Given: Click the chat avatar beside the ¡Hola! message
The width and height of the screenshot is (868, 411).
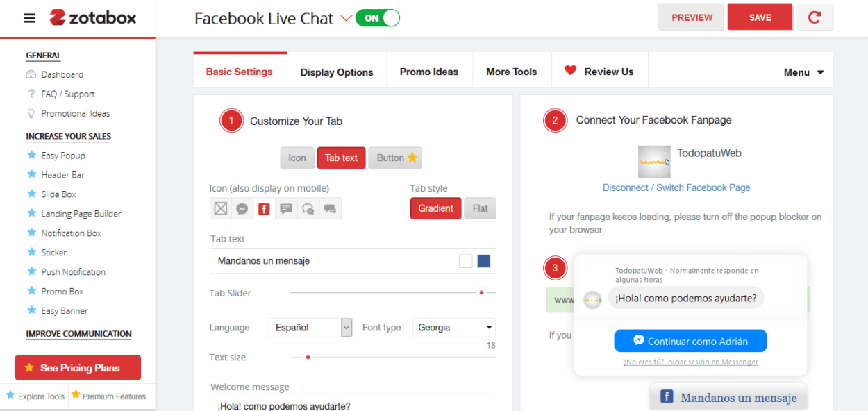Looking at the screenshot, I should point(592,300).
